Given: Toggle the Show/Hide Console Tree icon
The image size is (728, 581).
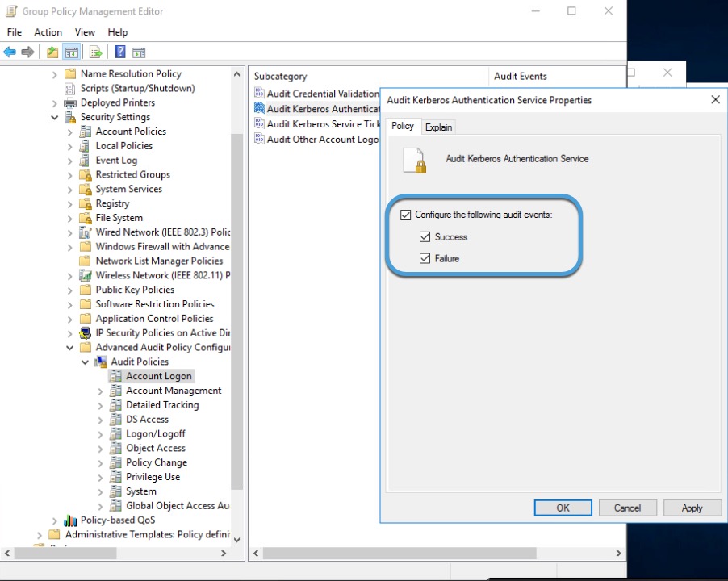Looking at the screenshot, I should tap(72, 52).
